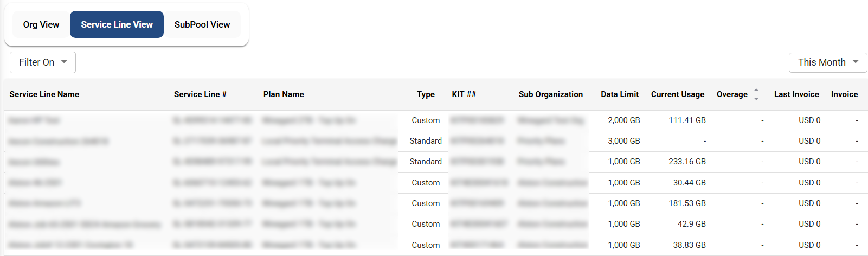Sort by Overage using sort arrows

[756, 94]
